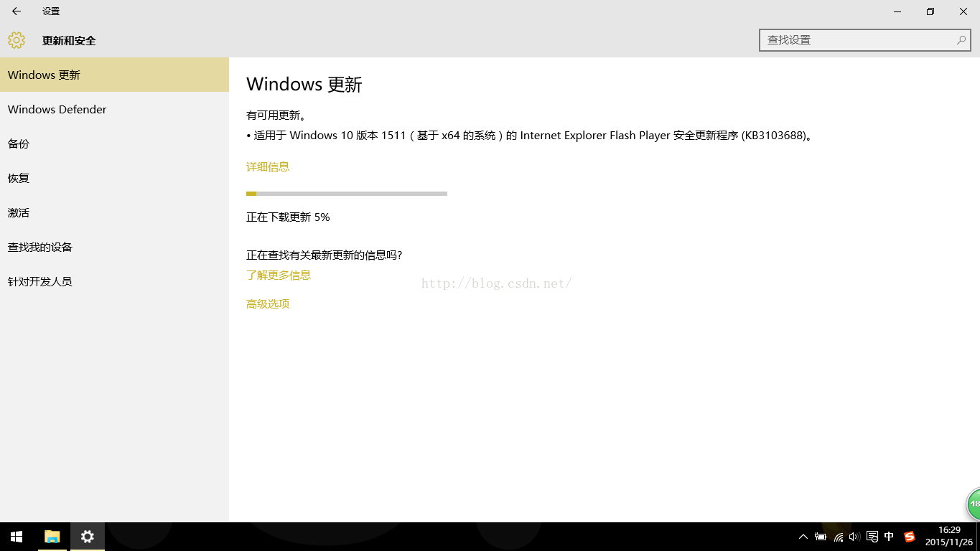Open the Wi-Fi network icon
This screenshot has width=980, height=551.
click(x=839, y=537)
